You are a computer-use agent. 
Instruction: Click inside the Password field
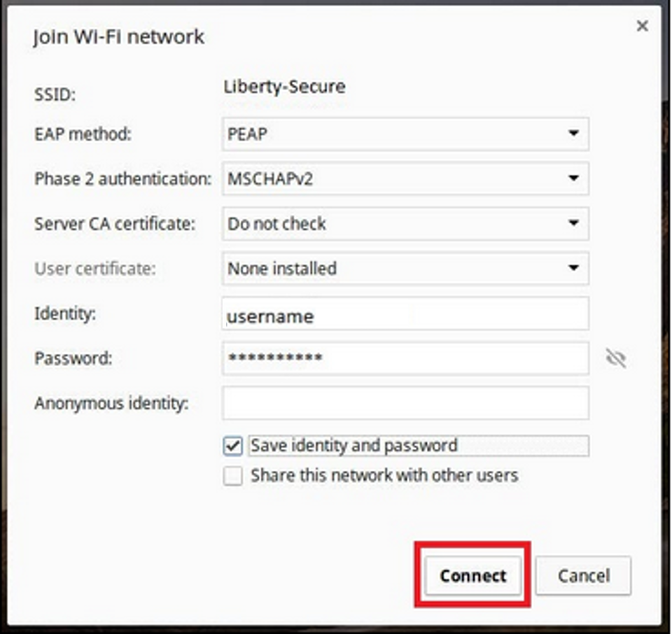[405, 359]
